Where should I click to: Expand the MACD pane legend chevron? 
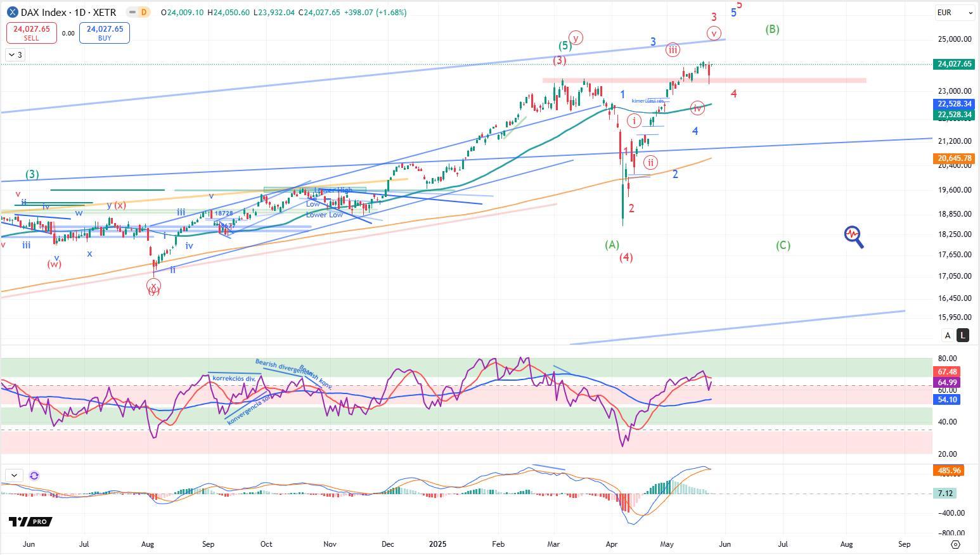(14, 475)
